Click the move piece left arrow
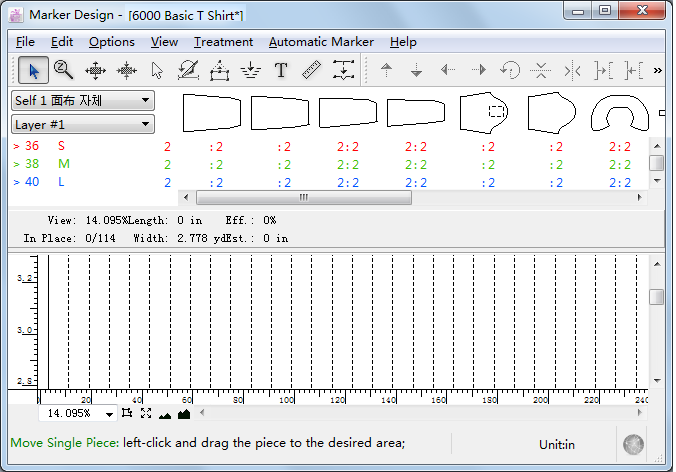676x472 pixels. [448, 70]
